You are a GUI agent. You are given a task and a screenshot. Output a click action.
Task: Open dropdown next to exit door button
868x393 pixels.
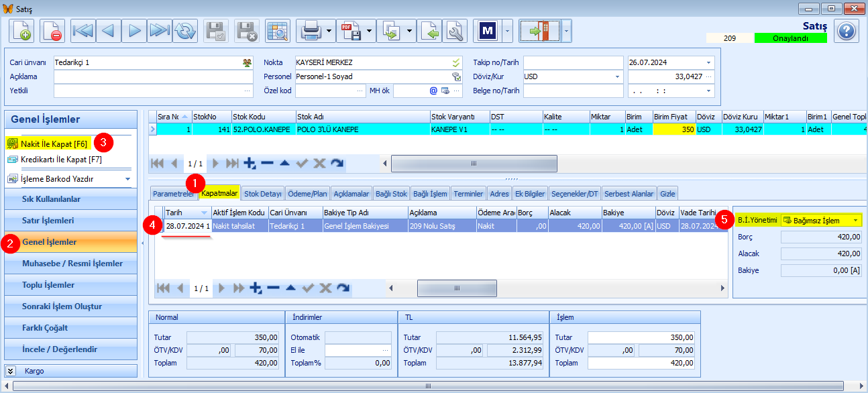point(566,31)
